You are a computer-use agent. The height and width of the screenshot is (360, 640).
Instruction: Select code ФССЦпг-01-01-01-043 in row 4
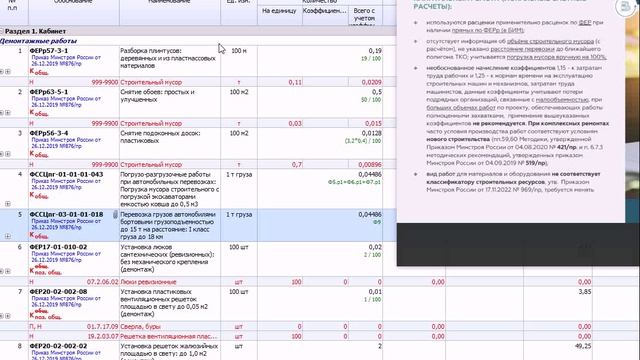point(66,174)
